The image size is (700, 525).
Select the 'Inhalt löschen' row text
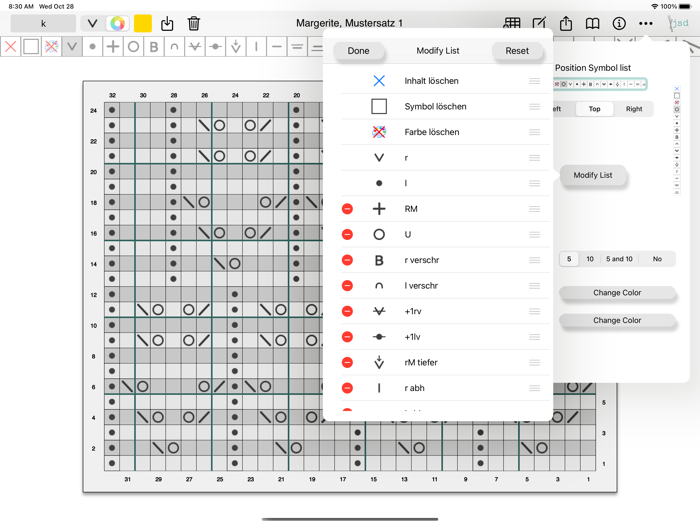click(x=431, y=81)
